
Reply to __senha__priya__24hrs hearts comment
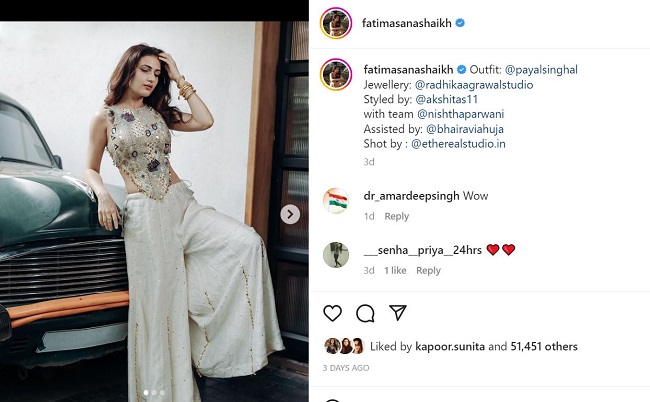(428, 271)
